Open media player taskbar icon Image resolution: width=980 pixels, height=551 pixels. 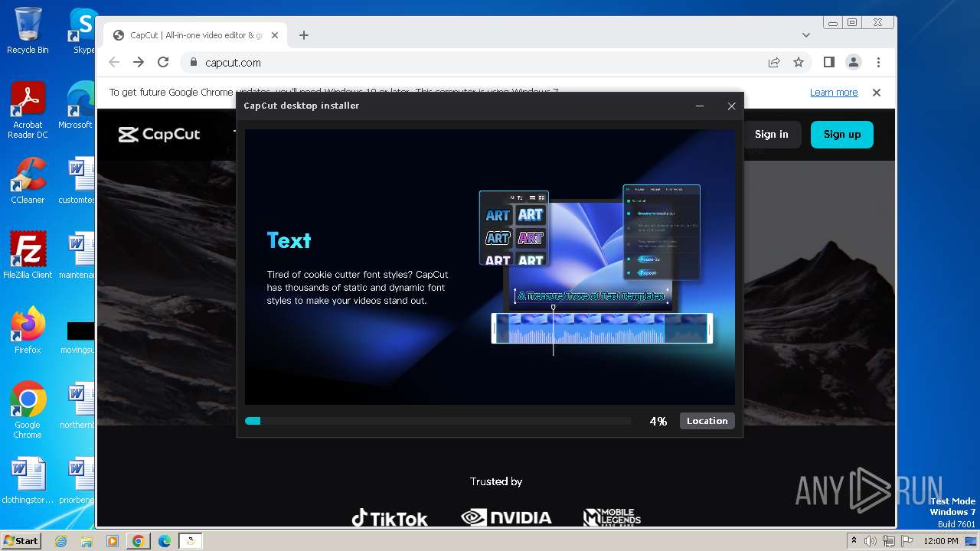tap(112, 541)
